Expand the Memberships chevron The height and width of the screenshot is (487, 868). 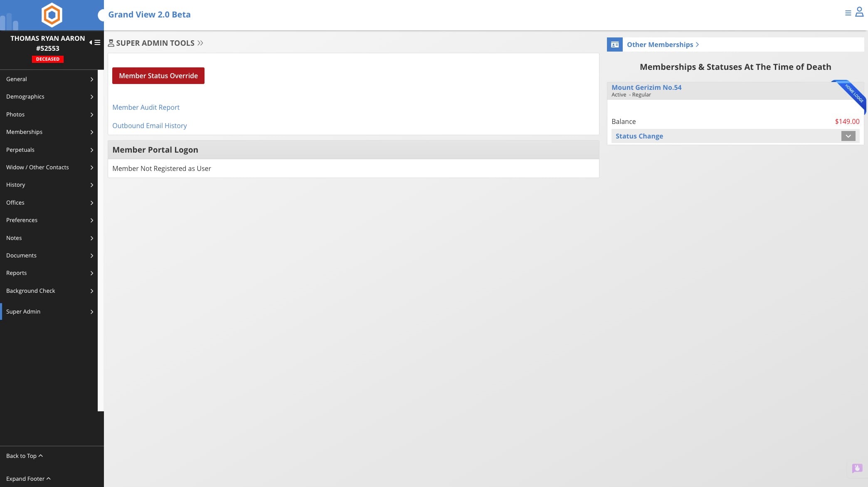92,132
